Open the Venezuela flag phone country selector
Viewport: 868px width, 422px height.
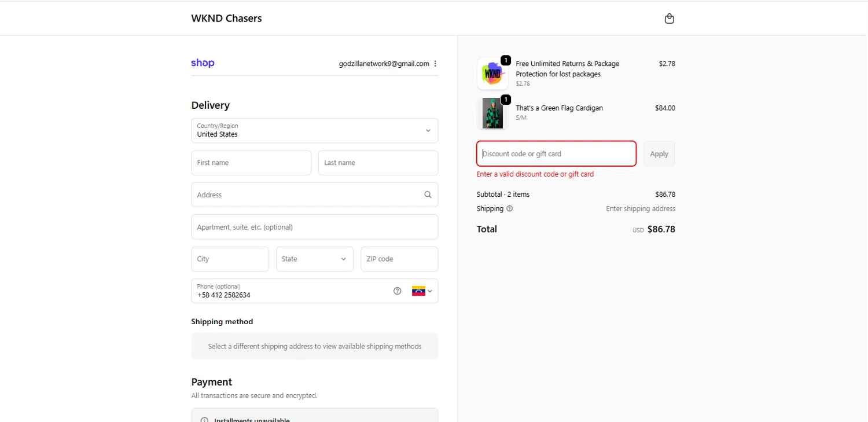422,291
